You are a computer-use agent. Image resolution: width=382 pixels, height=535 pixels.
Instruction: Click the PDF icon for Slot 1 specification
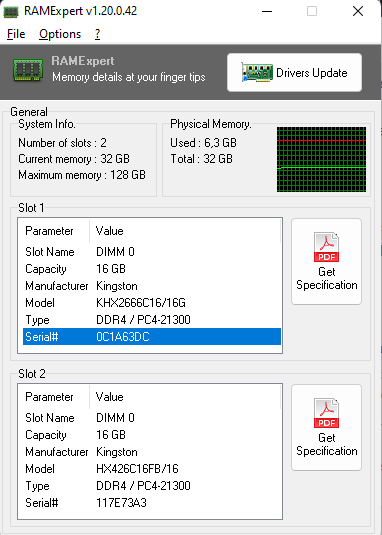[326, 247]
